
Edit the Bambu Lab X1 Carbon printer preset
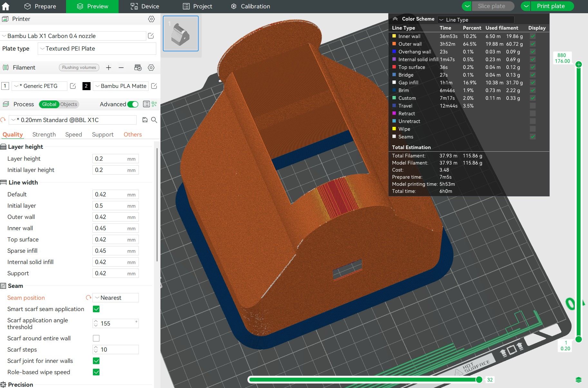pos(151,36)
